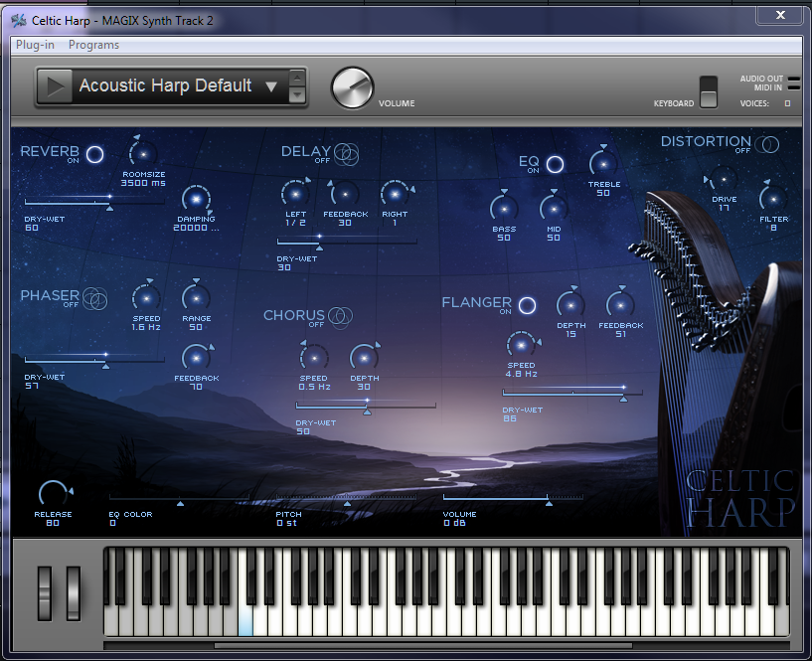Viewport: 812px width, 661px height.
Task: Toggle the EQ on/off circle
Action: [555, 165]
